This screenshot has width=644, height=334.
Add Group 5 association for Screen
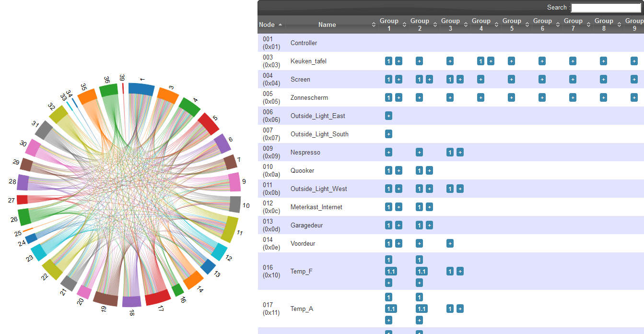pos(511,79)
